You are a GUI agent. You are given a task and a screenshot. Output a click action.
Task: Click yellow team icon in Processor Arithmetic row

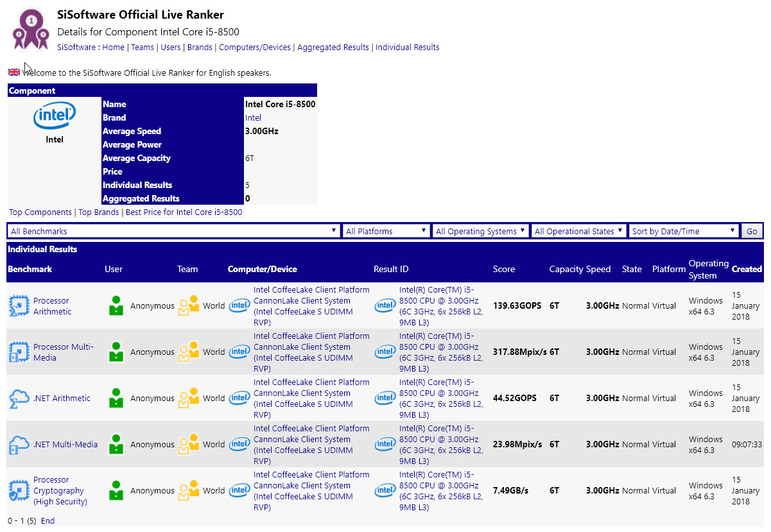pos(189,305)
